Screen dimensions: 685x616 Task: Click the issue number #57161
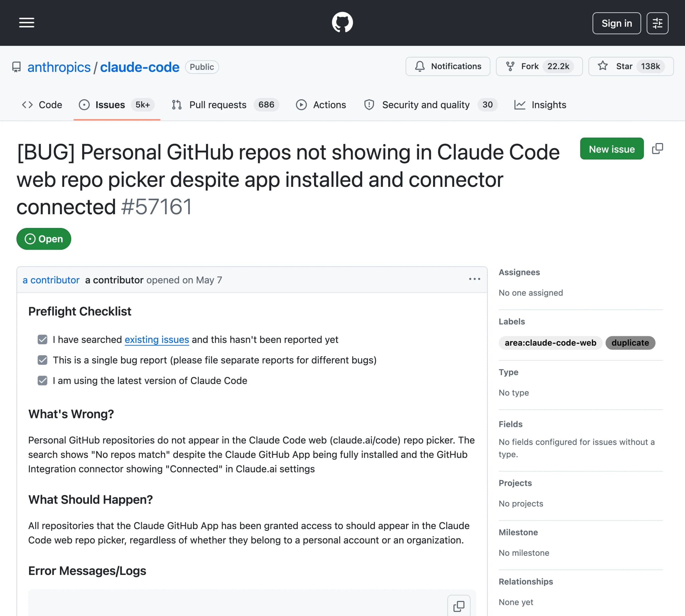click(157, 207)
